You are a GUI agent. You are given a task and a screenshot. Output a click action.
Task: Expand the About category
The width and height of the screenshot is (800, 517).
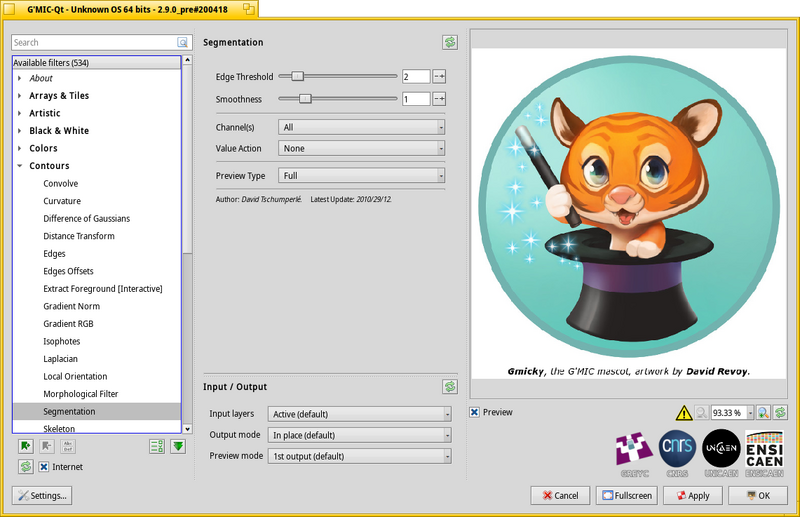(19, 78)
